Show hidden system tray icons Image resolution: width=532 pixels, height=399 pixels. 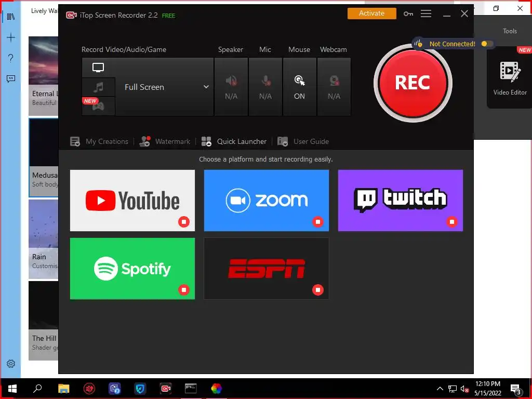point(440,389)
